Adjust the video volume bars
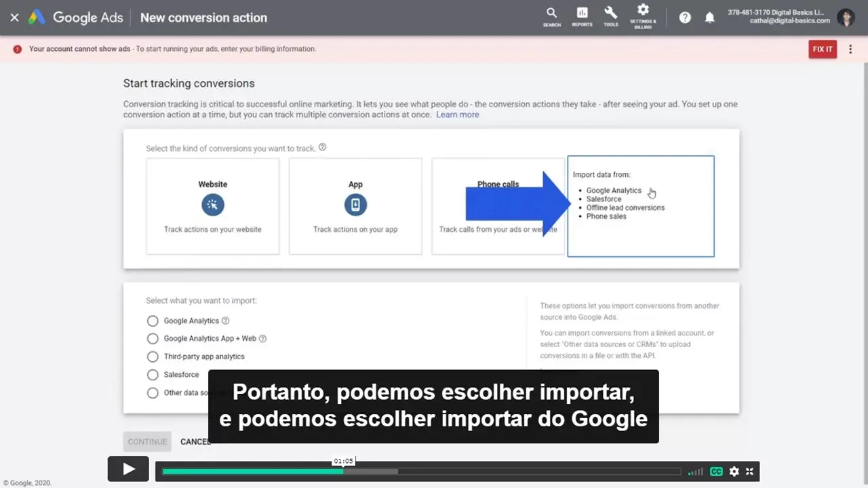Screen dimensions: 868x488 (695, 472)
